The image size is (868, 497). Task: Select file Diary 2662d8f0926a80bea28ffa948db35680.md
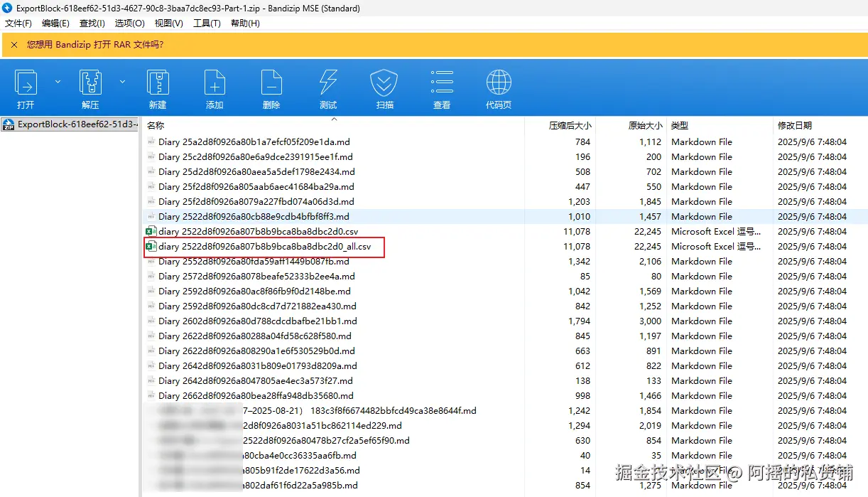[256, 396]
